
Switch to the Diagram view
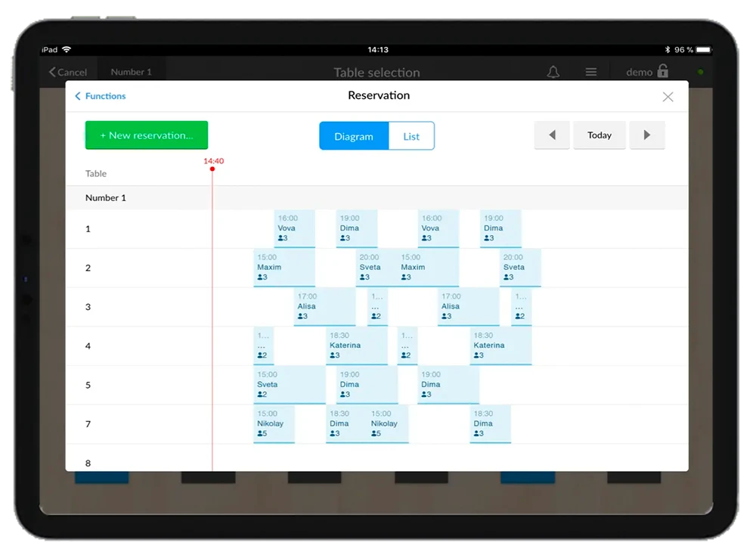[x=354, y=136]
